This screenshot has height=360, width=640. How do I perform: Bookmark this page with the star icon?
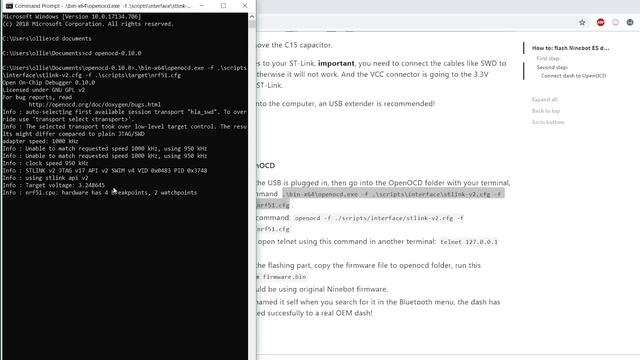click(582, 22)
